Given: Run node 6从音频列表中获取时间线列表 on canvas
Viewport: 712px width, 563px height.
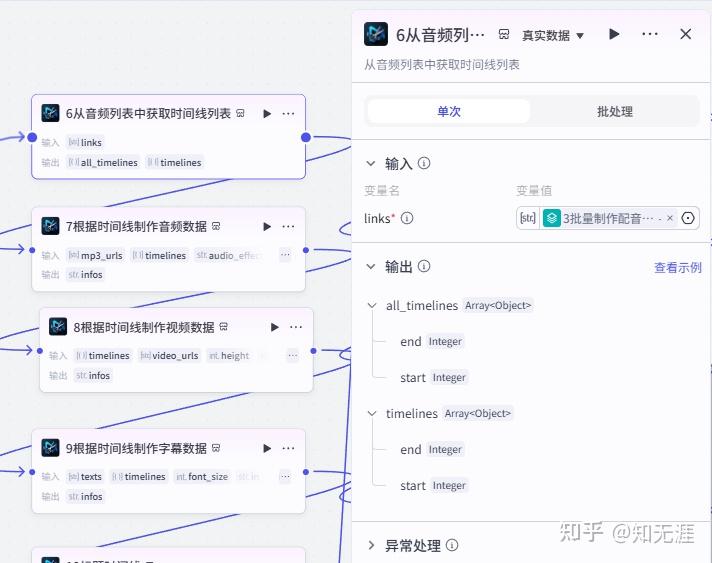Looking at the screenshot, I should (267, 114).
